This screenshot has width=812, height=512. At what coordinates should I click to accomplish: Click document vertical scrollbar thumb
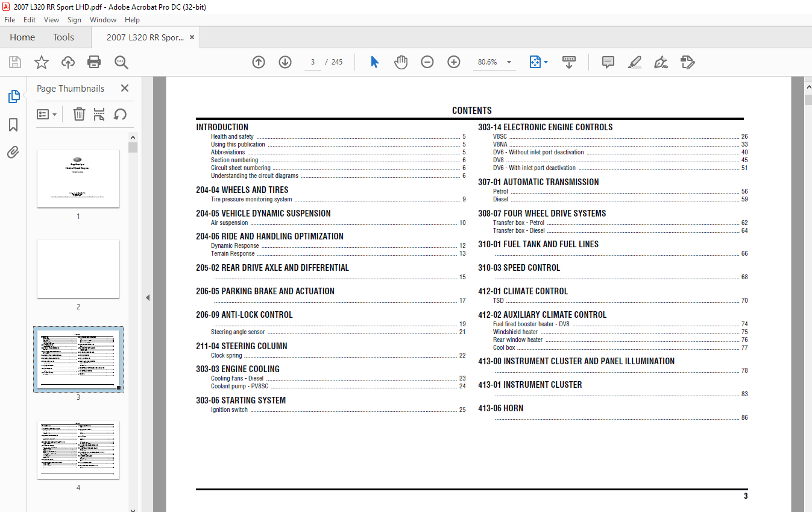[808, 100]
